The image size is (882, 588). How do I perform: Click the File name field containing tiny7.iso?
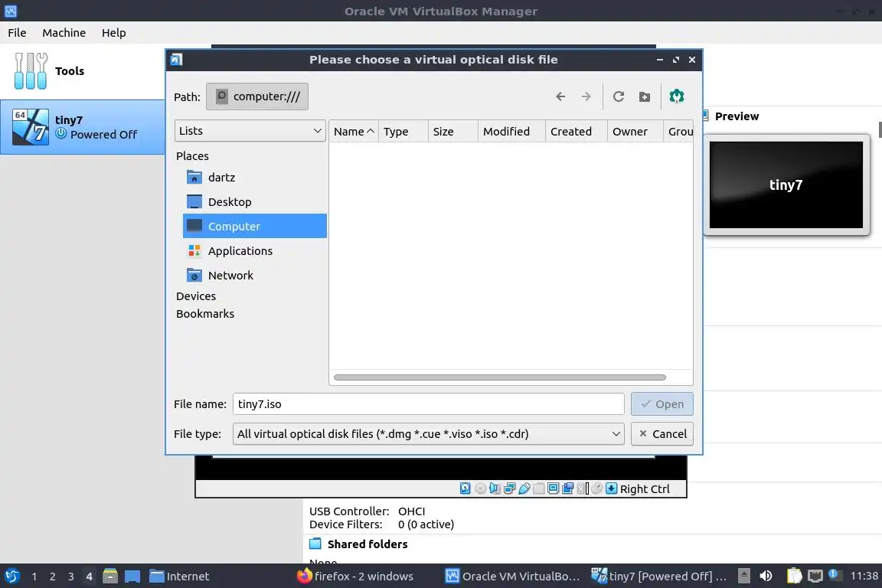pos(428,404)
